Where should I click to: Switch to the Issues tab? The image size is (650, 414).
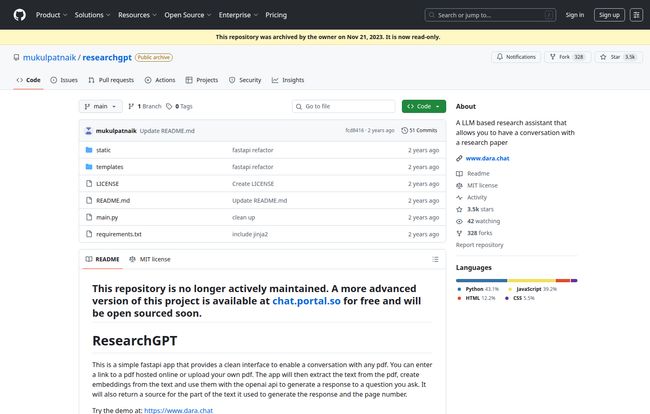[x=64, y=80]
